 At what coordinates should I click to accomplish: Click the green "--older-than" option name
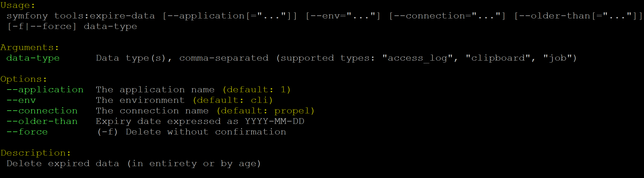pyautogui.click(x=42, y=121)
